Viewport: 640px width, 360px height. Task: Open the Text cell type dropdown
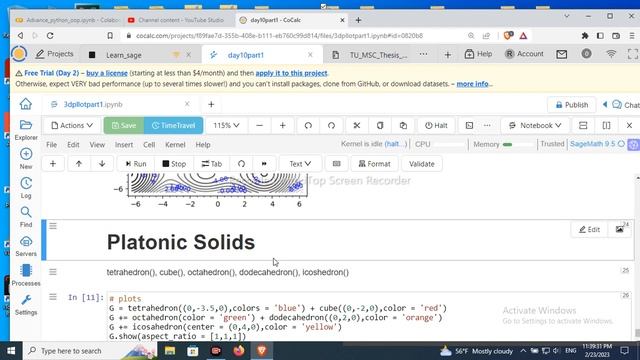300,164
